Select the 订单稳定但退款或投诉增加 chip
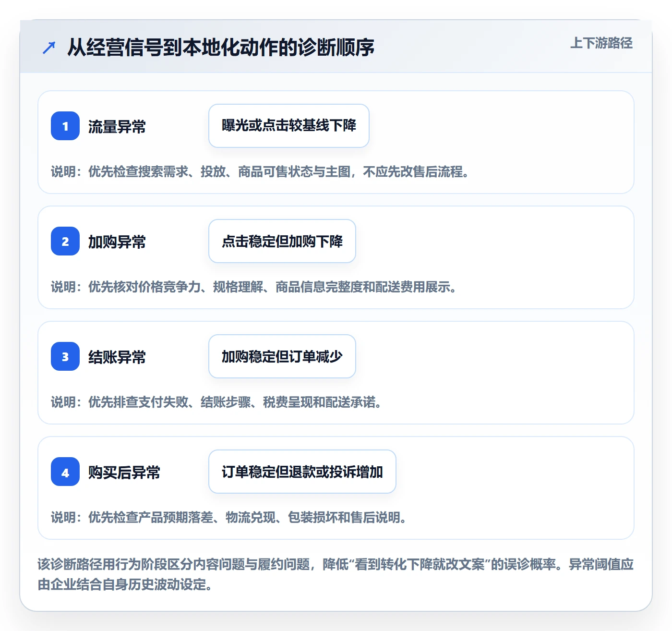Screen dimensions: 672x631 click(x=302, y=472)
